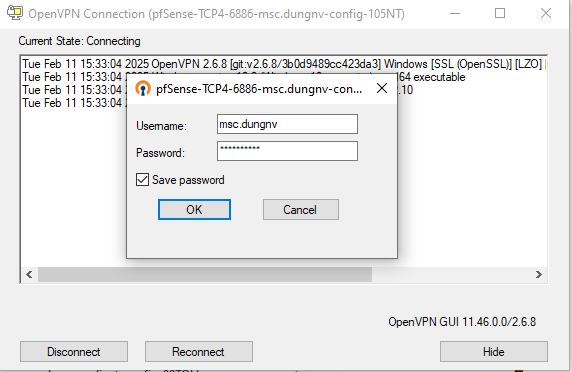Image resolution: width=572 pixels, height=372 pixels.
Task: Click the log's left scroll arrow
Action: click(x=29, y=274)
